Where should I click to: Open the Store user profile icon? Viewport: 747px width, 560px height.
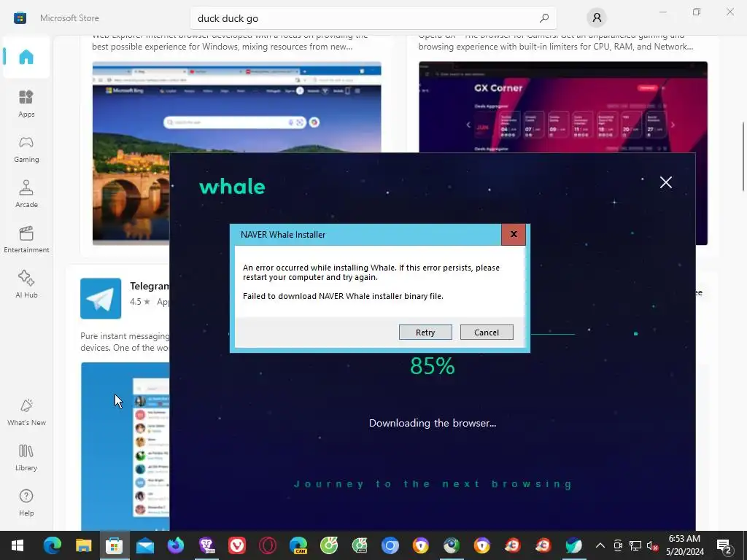click(x=597, y=18)
